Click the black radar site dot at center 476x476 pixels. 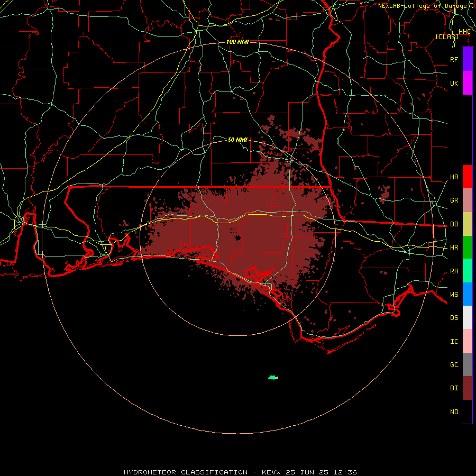[x=237, y=237]
